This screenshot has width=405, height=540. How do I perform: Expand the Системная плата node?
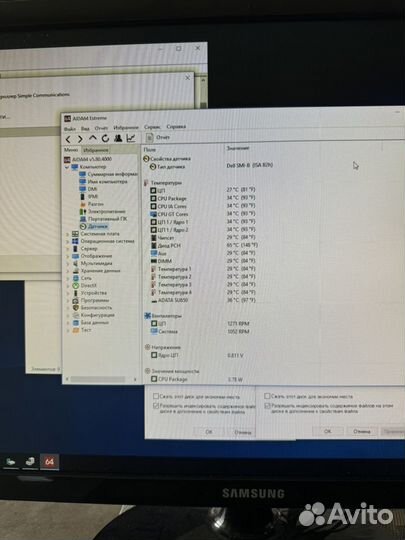point(68,234)
